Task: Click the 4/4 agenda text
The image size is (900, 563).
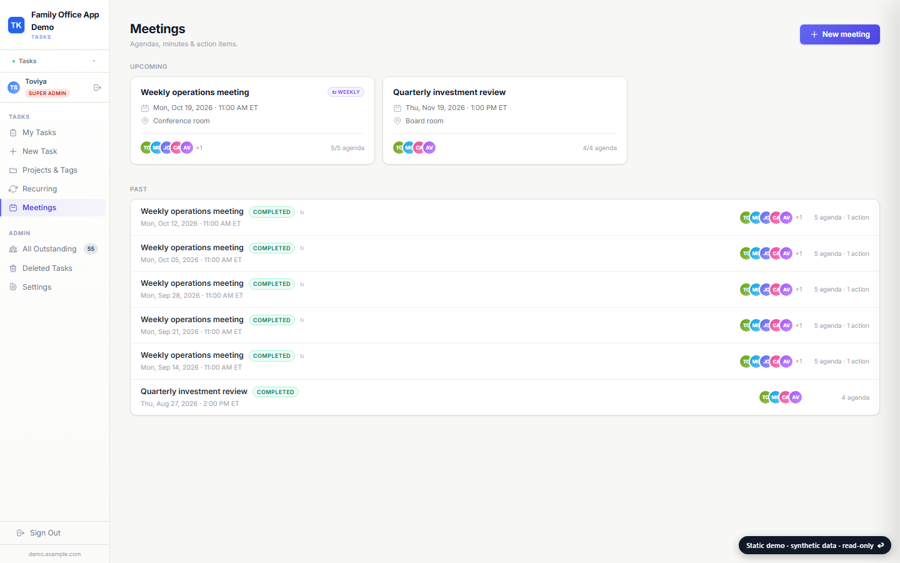Action: point(600,148)
